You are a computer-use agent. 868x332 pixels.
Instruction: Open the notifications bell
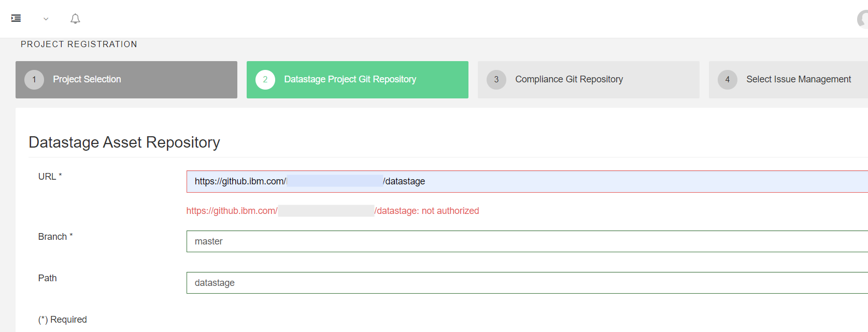click(75, 19)
